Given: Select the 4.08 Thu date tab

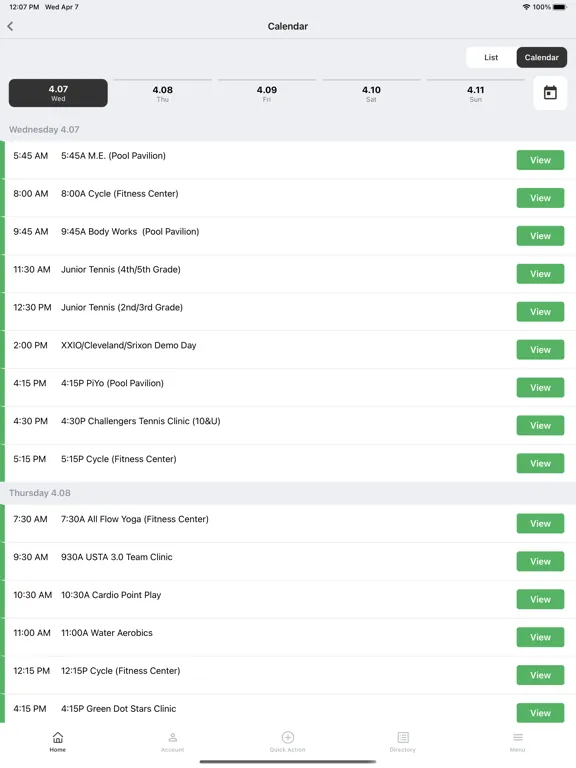Looking at the screenshot, I should coord(163,93).
